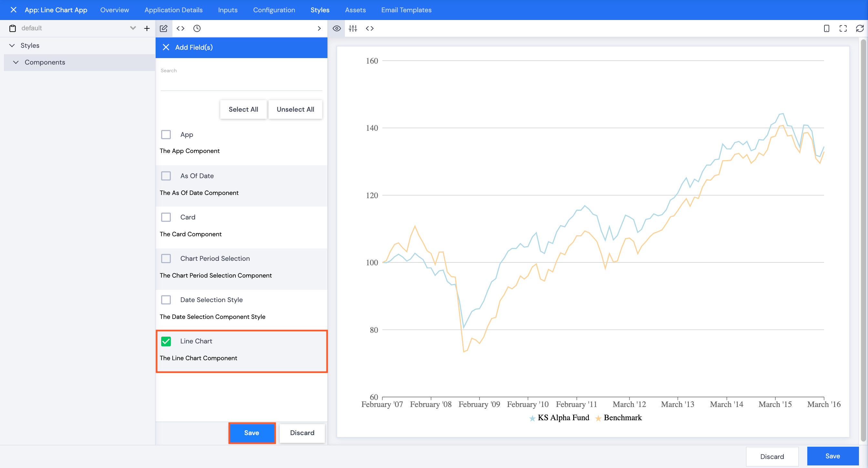This screenshot has width=868, height=468.
Task: Add a new style with the plus icon
Action: 147,28
